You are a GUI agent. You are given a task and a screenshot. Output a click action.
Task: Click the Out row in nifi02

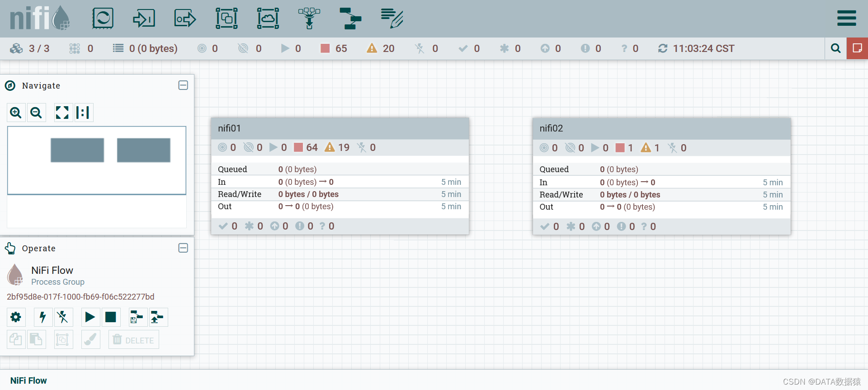pyautogui.click(x=661, y=207)
